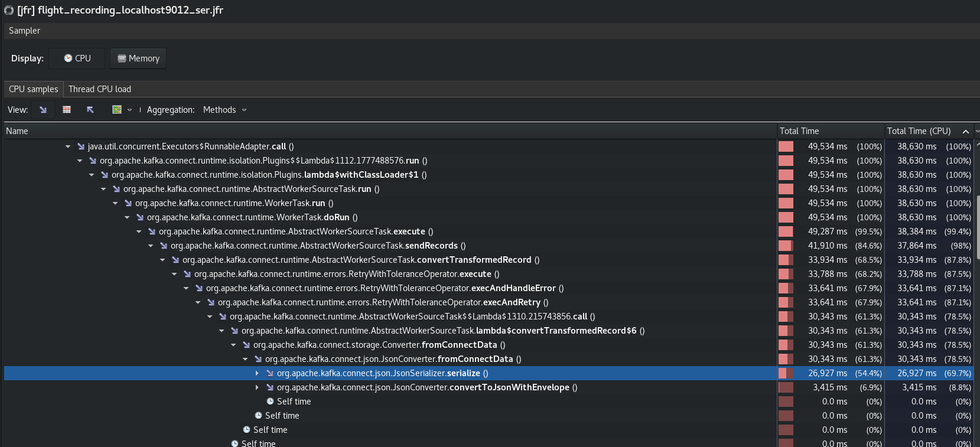Switch view to Reverse calls arrow icon
This screenshot has height=447, width=980.
pos(90,110)
